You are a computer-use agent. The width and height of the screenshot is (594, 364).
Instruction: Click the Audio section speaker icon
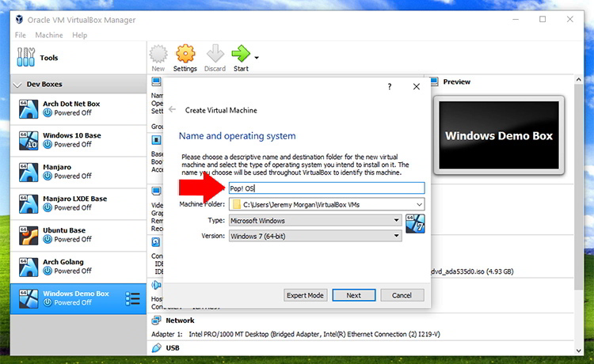156,285
